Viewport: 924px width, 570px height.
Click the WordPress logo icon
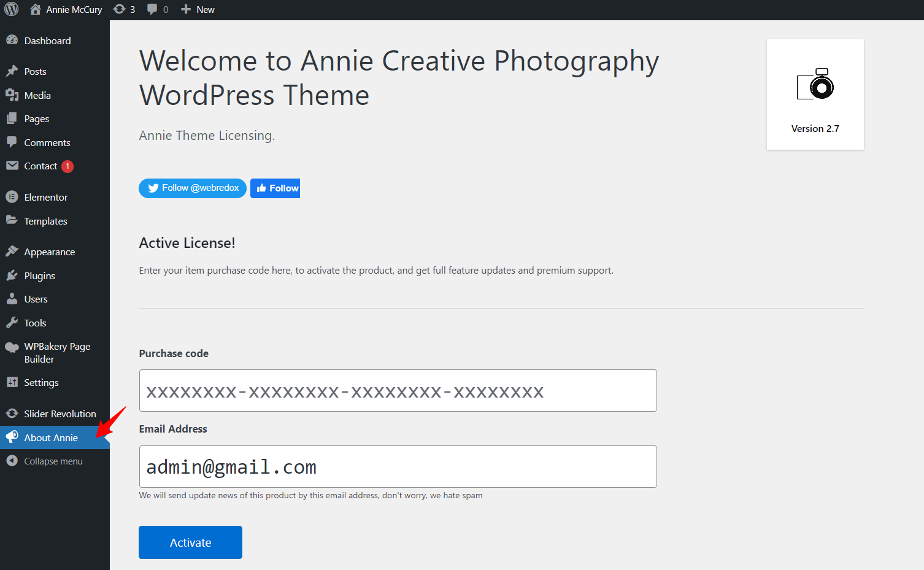point(12,9)
